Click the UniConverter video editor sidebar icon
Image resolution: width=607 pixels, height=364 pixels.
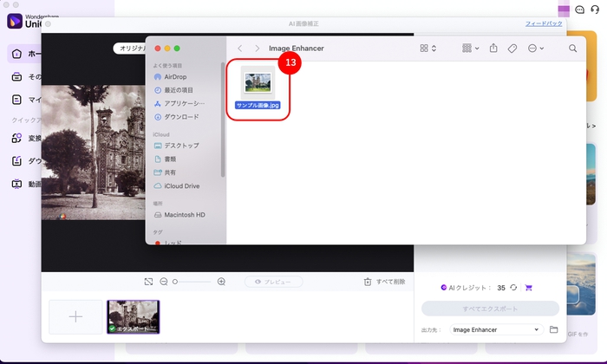click(16, 184)
